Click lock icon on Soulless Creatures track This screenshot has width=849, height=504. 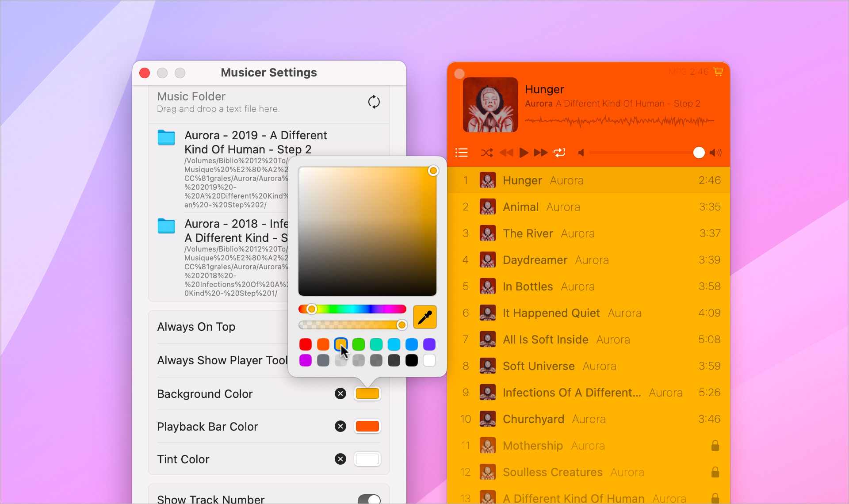(715, 472)
